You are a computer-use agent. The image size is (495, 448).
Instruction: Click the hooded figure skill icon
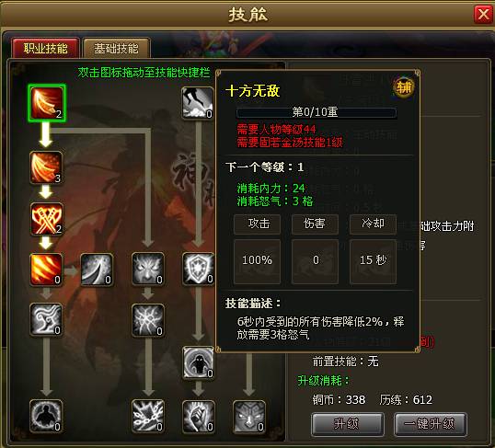[x=198, y=362]
